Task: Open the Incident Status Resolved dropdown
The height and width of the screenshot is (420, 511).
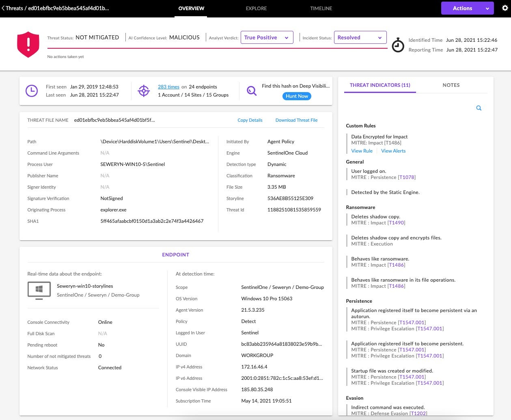Action: pos(360,37)
